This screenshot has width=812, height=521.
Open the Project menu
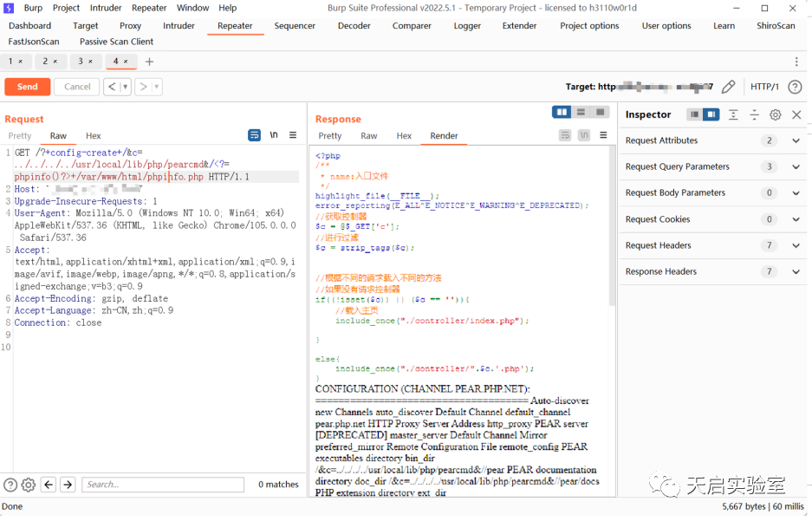[x=66, y=8]
